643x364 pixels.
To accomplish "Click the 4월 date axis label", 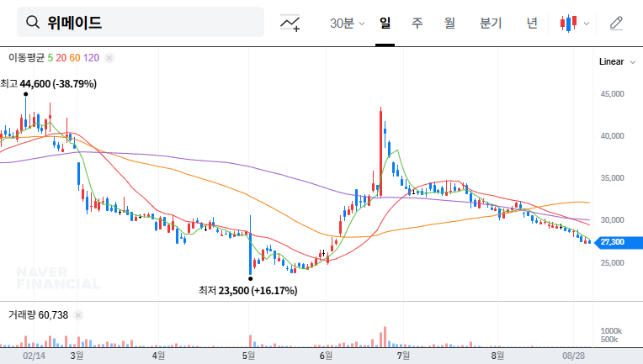I will [x=158, y=356].
